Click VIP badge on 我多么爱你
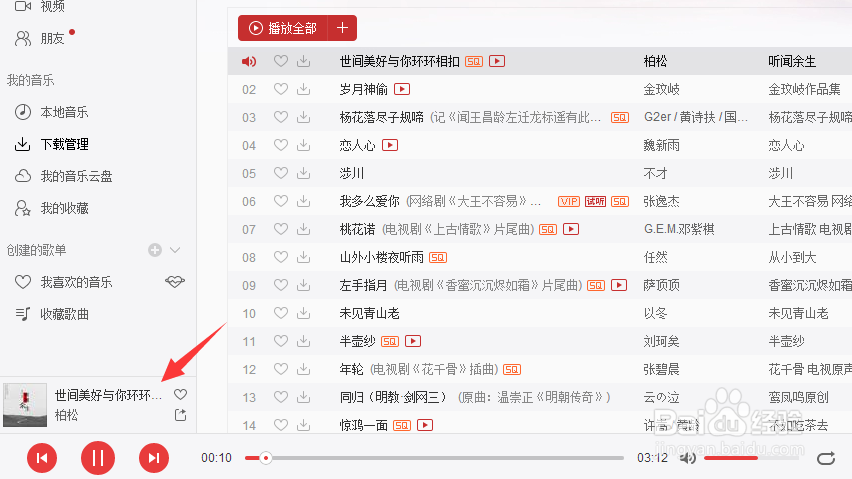 pyautogui.click(x=569, y=201)
